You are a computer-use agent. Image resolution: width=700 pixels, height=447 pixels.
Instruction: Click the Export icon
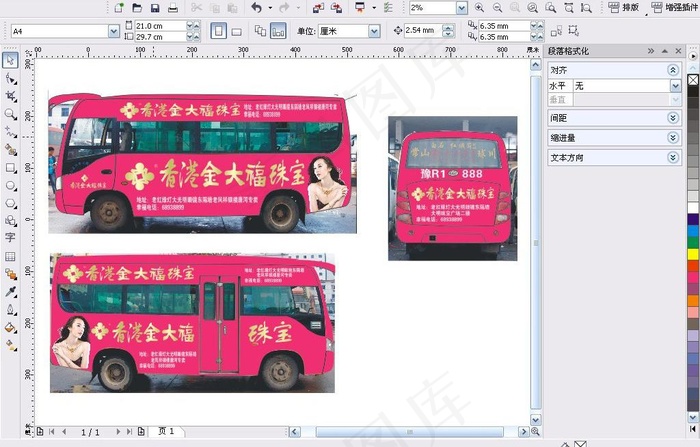pos(336,7)
